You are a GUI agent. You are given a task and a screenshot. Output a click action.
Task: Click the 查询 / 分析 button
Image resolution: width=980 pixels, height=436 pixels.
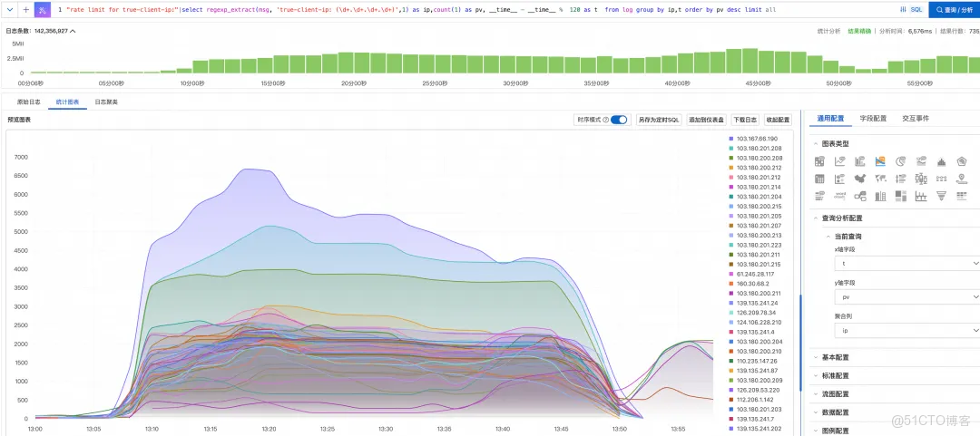954,9
